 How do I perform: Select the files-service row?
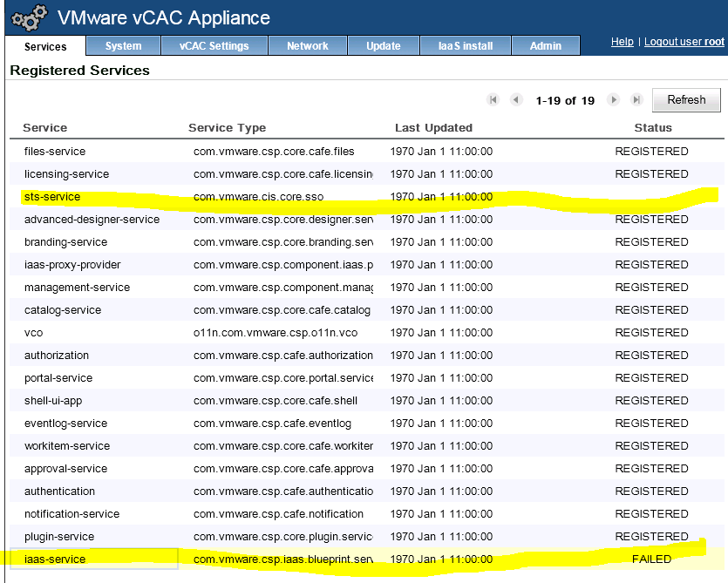pyautogui.click(x=367, y=152)
